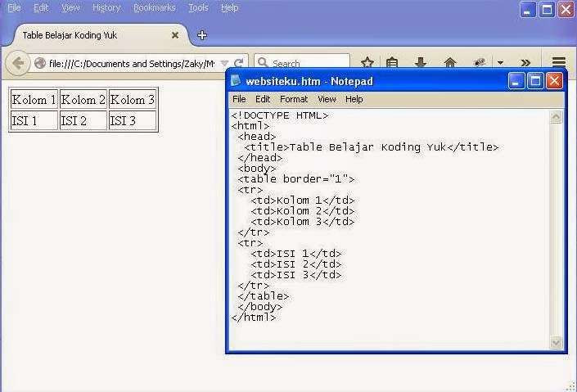Click the <body> line in Notepad
This screenshot has width=577, height=392.
(256, 169)
